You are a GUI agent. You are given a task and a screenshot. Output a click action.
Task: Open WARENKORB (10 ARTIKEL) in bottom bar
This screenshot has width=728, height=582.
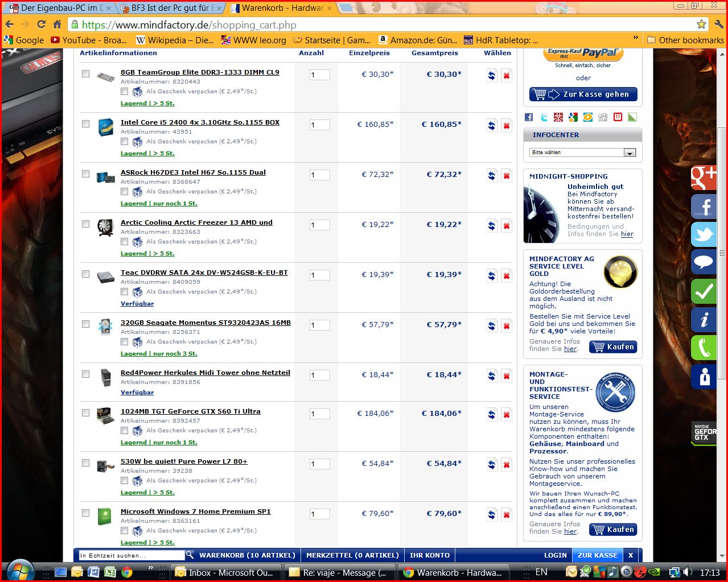click(247, 555)
